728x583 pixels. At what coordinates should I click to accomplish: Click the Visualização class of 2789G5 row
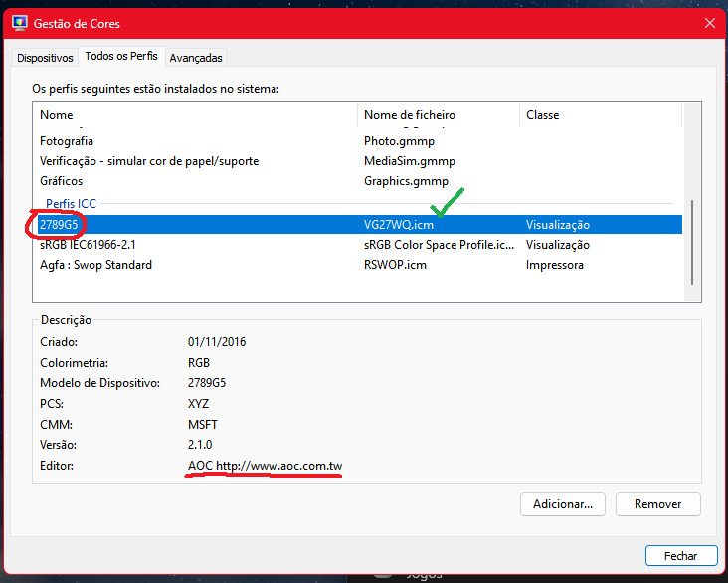[558, 225]
